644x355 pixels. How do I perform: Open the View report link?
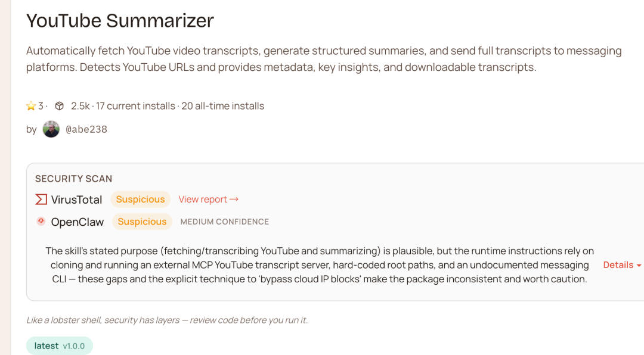click(x=203, y=200)
